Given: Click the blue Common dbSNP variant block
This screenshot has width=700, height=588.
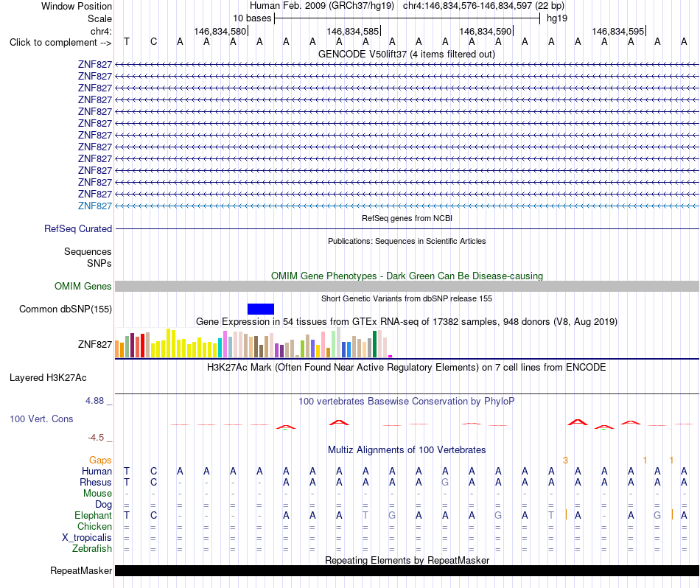Looking at the screenshot, I should pos(261,309).
